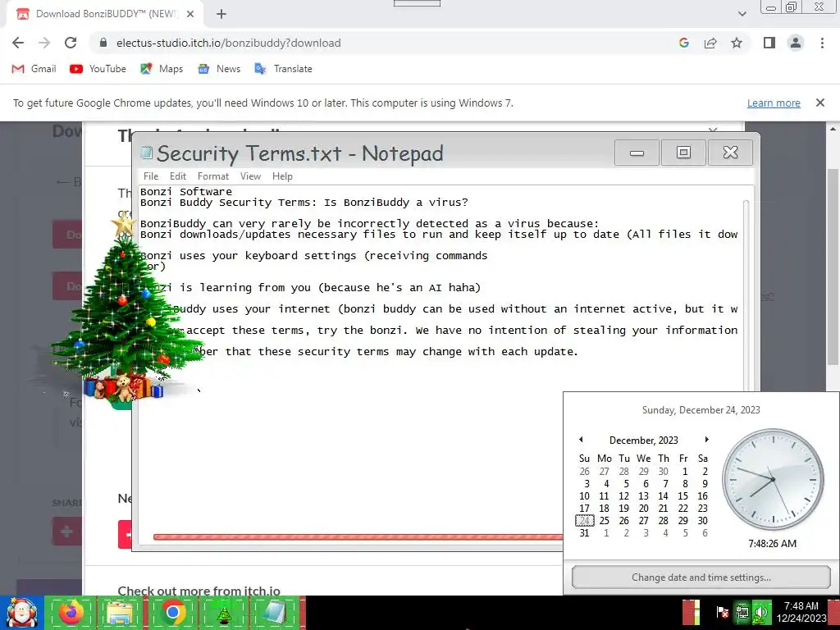The image size is (840, 630).
Task: Open the Action Center flag tray icon
Action: [x=722, y=612]
